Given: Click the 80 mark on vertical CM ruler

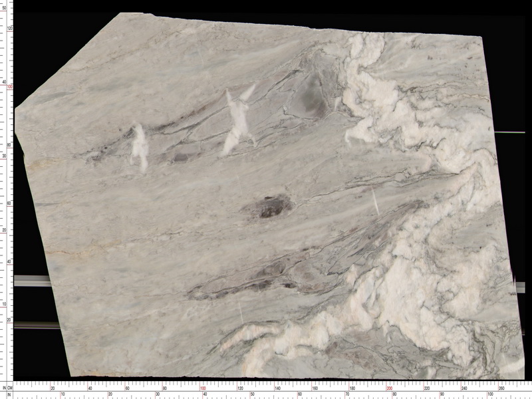Looking at the screenshot, I should (10, 145).
